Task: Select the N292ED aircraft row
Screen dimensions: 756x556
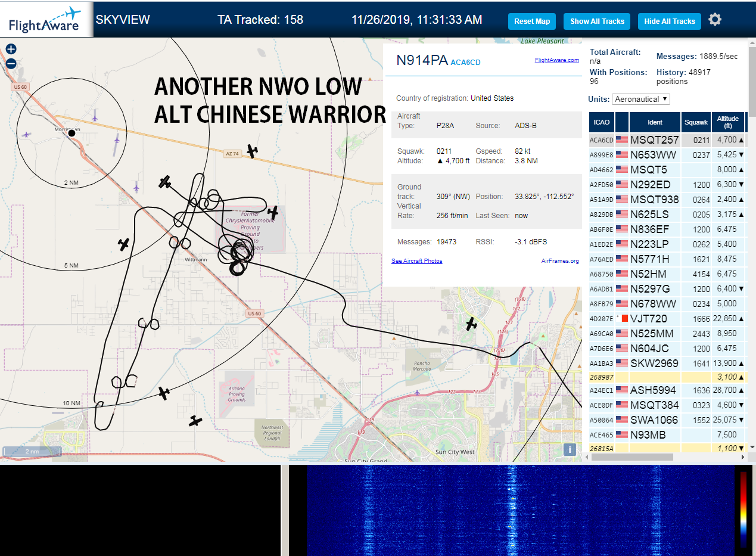Action: (667, 185)
